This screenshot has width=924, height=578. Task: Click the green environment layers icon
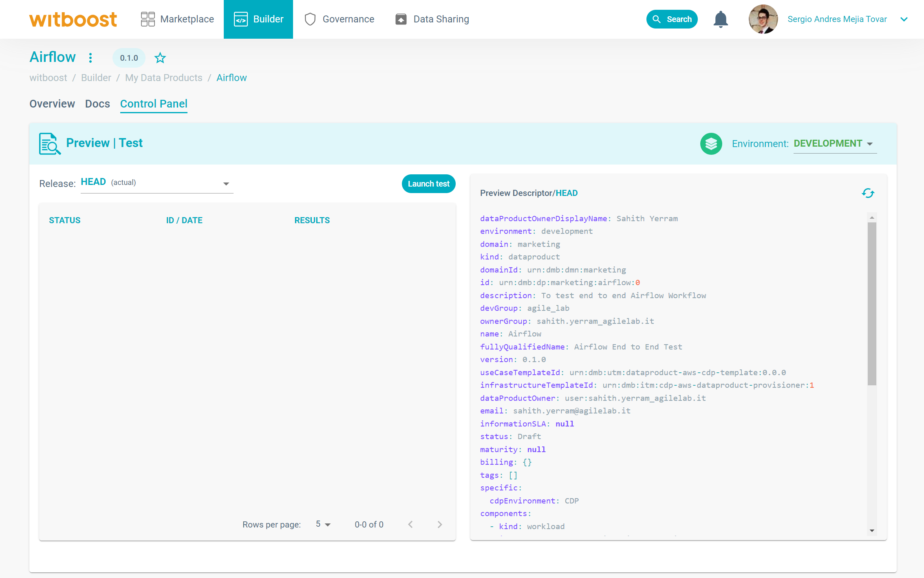click(x=711, y=143)
